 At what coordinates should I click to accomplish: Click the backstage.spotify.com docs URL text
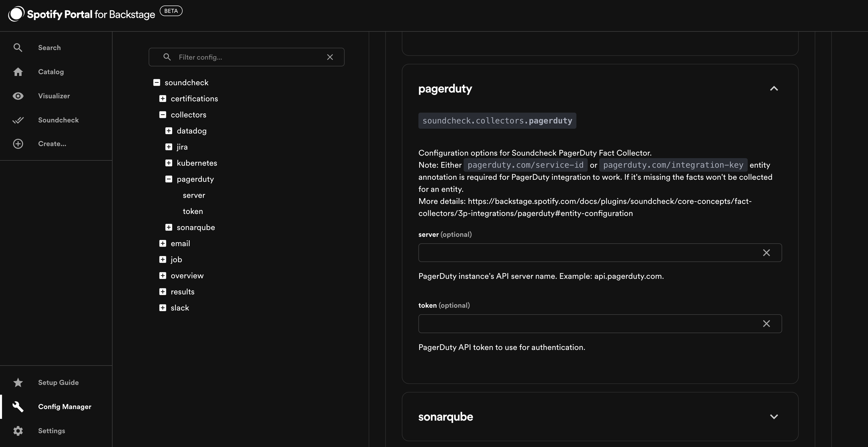pyautogui.click(x=585, y=207)
